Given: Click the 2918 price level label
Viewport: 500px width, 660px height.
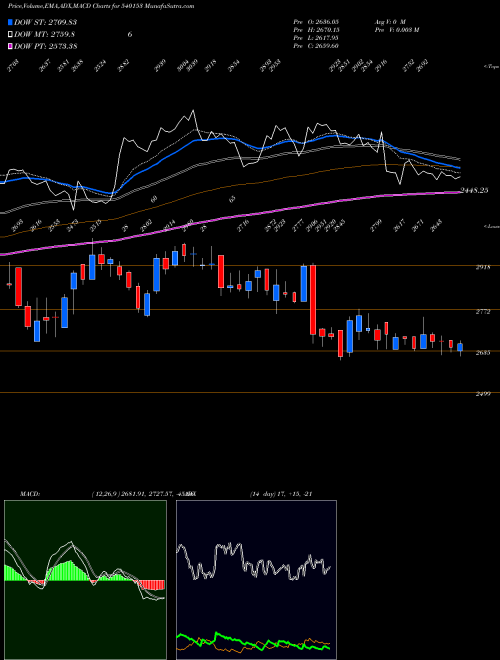Looking at the screenshot, I should [x=482, y=267].
